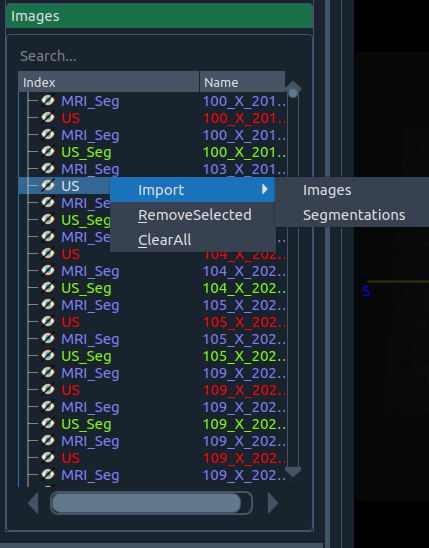Click the scroll-down arrow of the list
This screenshot has width=429, height=548.
click(293, 472)
